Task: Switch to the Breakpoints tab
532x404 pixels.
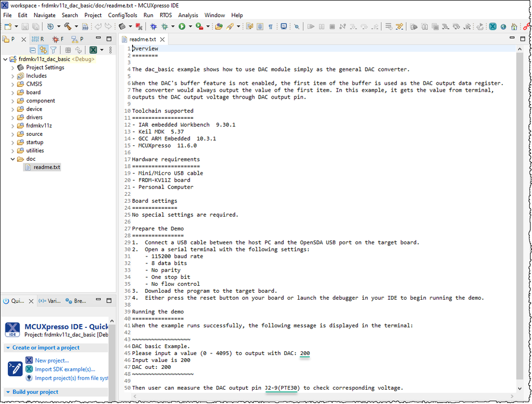Action: (x=76, y=301)
